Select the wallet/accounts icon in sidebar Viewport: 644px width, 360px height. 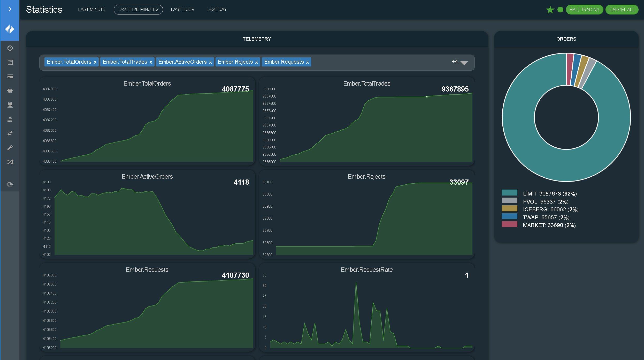(10, 77)
